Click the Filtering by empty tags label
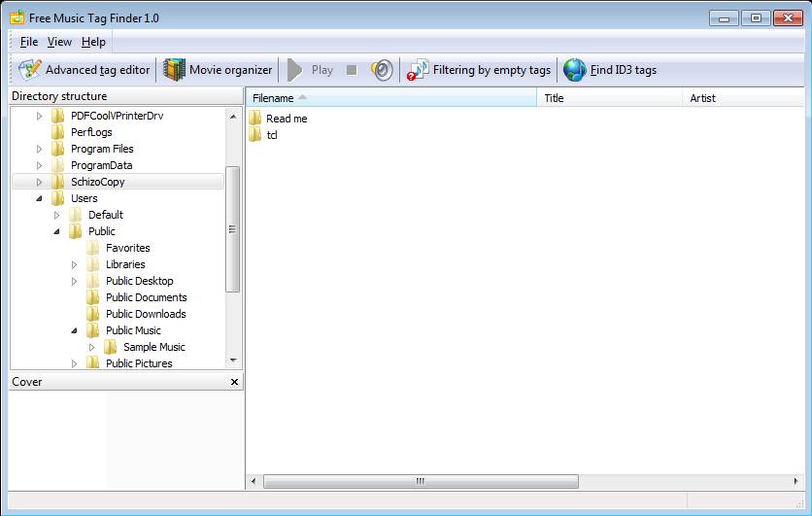 point(492,70)
